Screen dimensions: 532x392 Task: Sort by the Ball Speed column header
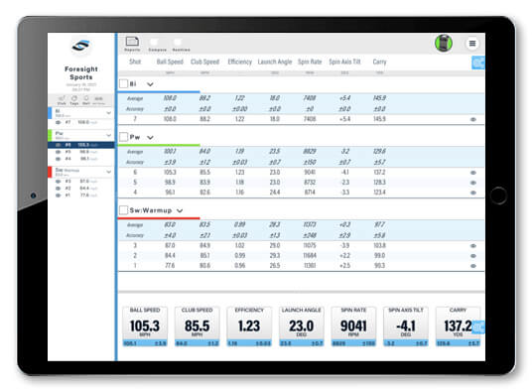click(170, 62)
